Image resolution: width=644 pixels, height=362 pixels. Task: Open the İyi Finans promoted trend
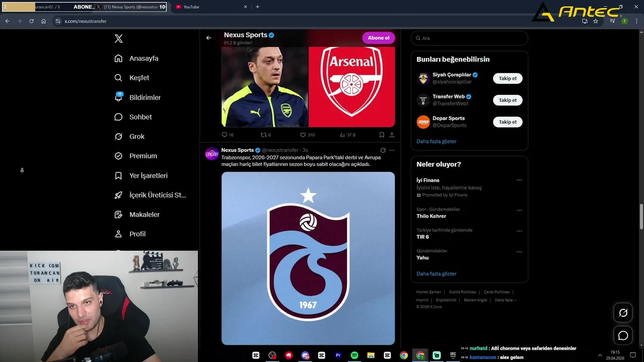click(x=469, y=187)
